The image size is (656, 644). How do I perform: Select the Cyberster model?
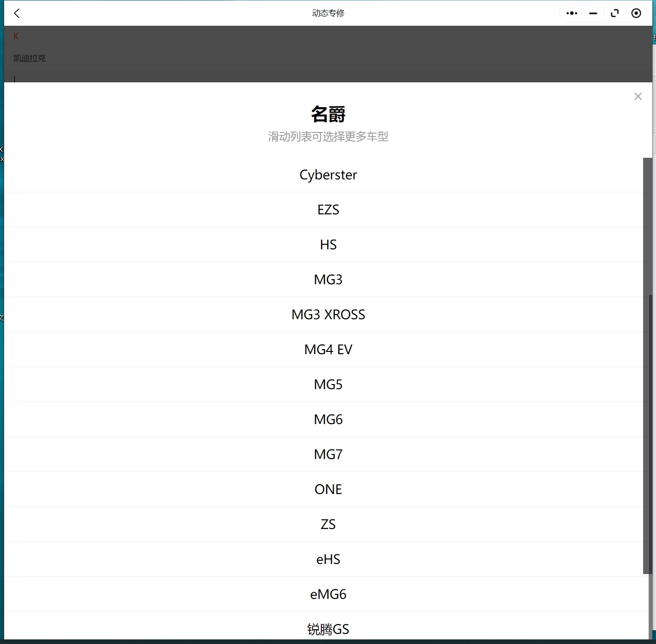point(328,175)
